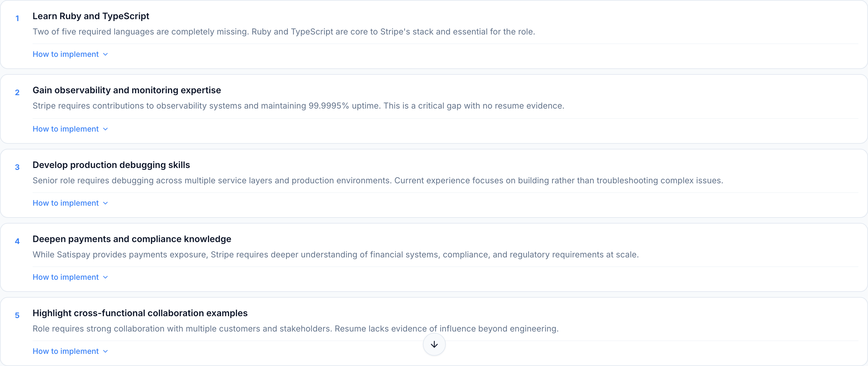Click 'Develop production debugging skills' heading
The width and height of the screenshot is (868, 366).
point(111,165)
